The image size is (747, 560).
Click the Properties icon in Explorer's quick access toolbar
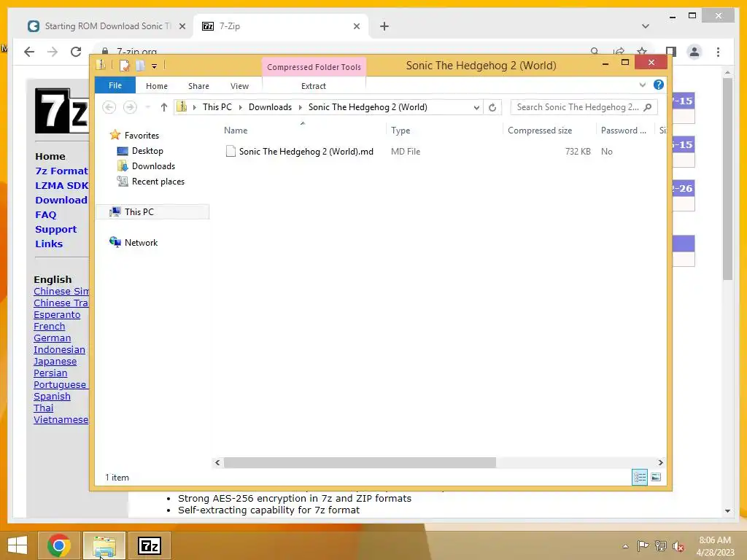[x=124, y=65]
